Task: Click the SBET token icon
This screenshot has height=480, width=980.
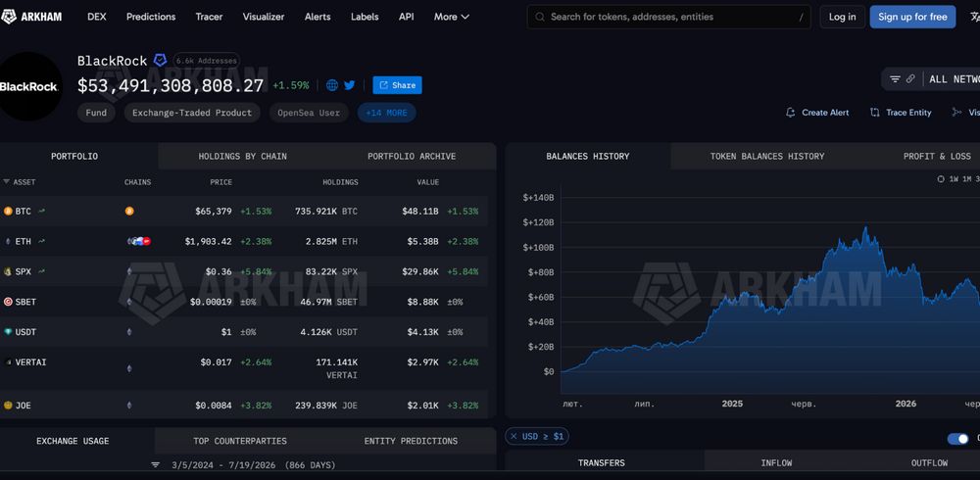Action: pyautogui.click(x=8, y=302)
